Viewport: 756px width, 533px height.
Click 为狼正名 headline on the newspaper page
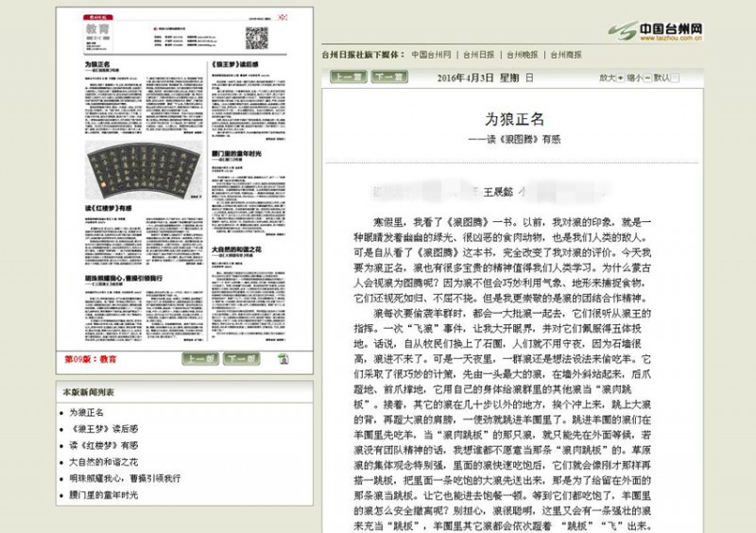97,64
